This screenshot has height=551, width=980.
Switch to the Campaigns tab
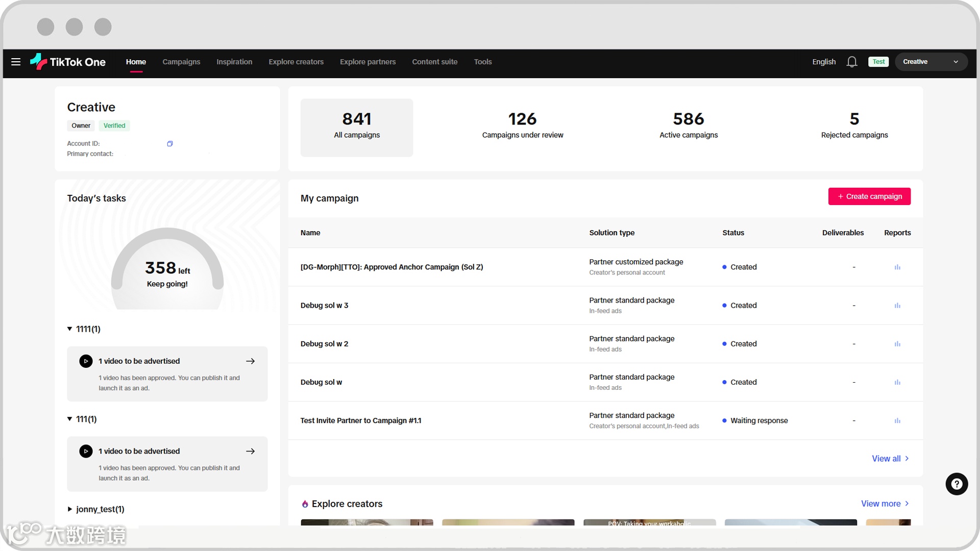click(181, 62)
